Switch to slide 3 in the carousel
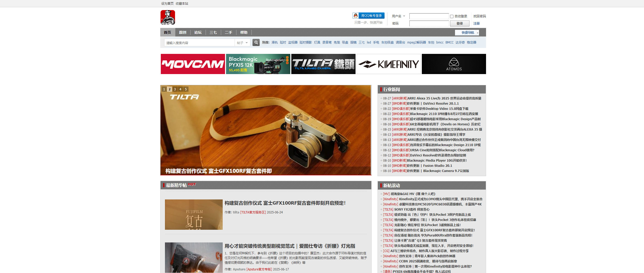This screenshot has width=644, height=273. click(x=175, y=89)
